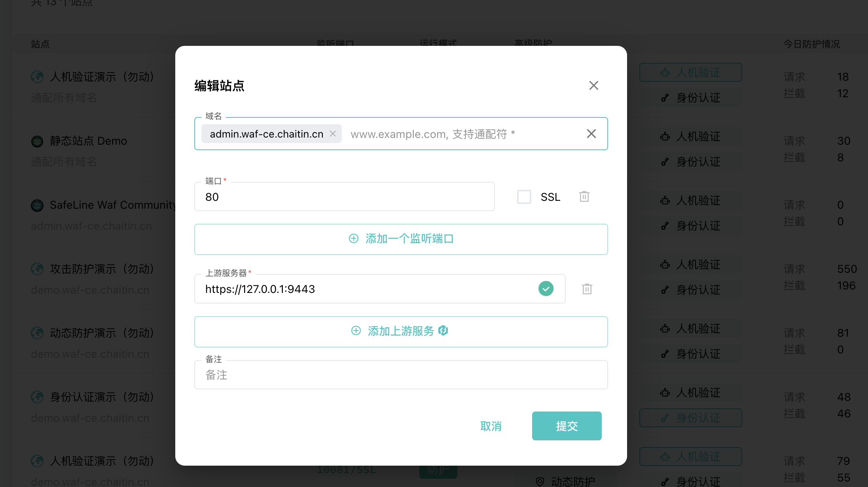Click the green upstream validation checkmark

pos(546,289)
